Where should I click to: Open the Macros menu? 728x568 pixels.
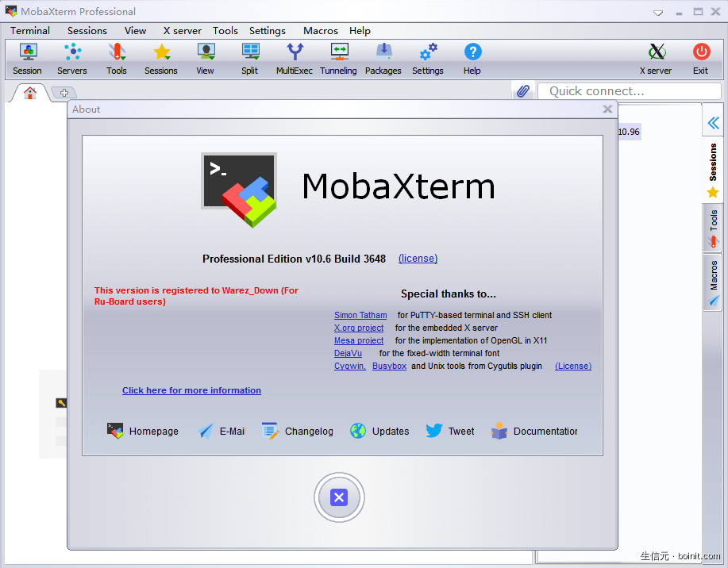[x=321, y=31]
